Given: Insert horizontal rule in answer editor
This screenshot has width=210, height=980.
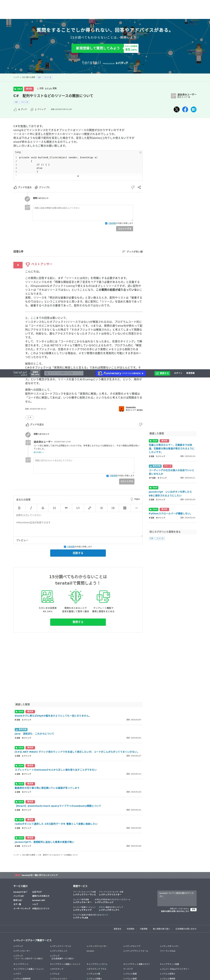Looking at the screenshot, I should 136,508.
